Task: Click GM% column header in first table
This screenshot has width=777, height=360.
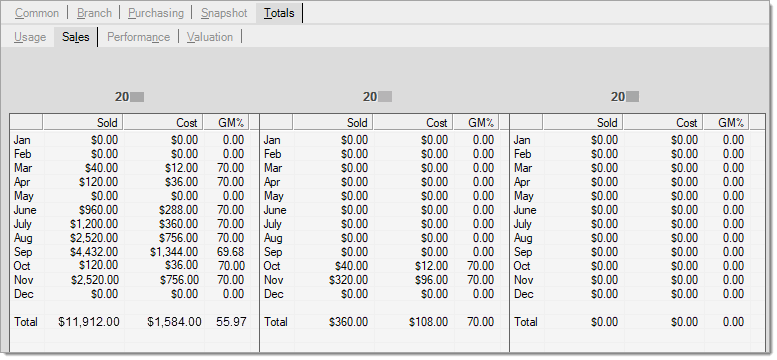Action: [x=226, y=122]
